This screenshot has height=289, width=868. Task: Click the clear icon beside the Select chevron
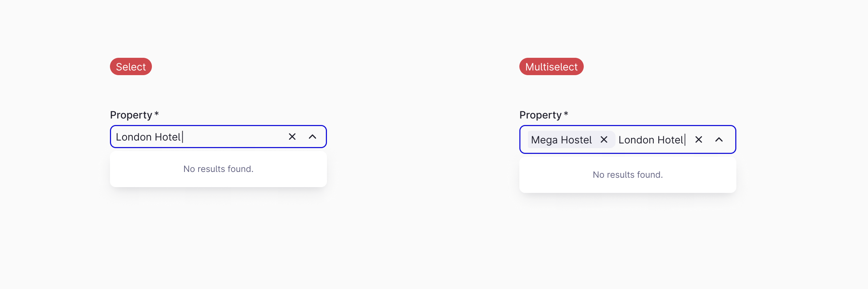(292, 137)
